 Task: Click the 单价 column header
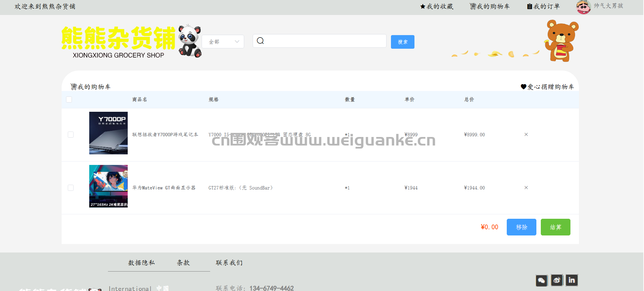[x=409, y=99]
